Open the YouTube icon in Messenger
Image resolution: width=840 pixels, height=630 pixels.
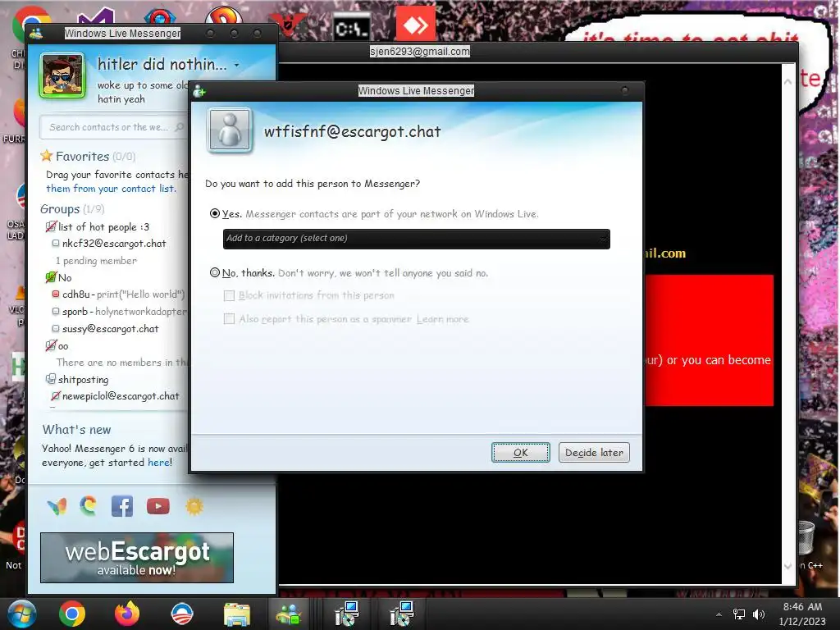(x=158, y=506)
